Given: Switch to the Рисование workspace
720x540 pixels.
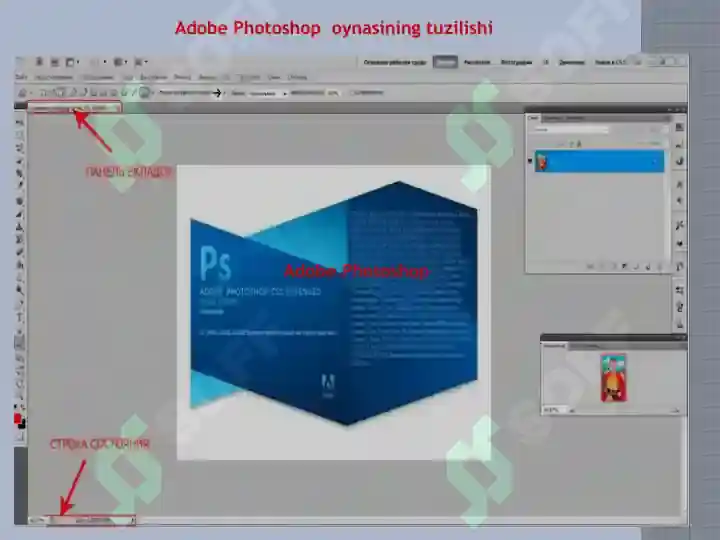Looking at the screenshot, I should point(477,62).
